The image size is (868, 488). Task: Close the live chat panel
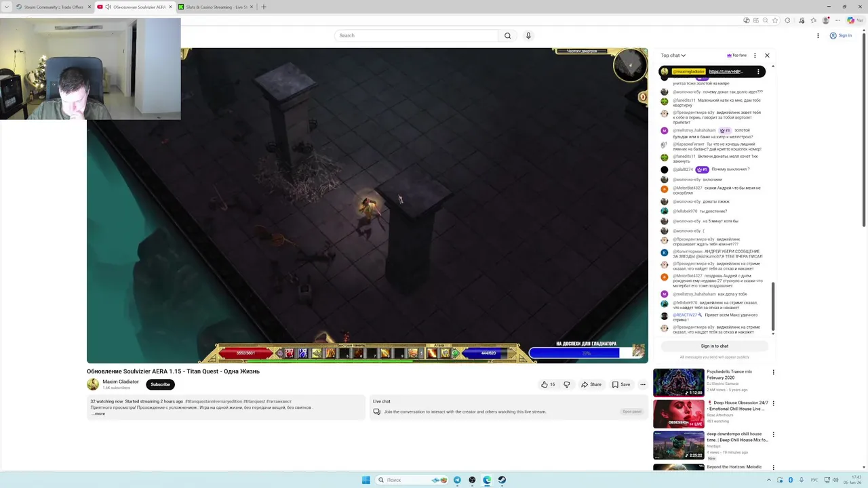pos(767,56)
